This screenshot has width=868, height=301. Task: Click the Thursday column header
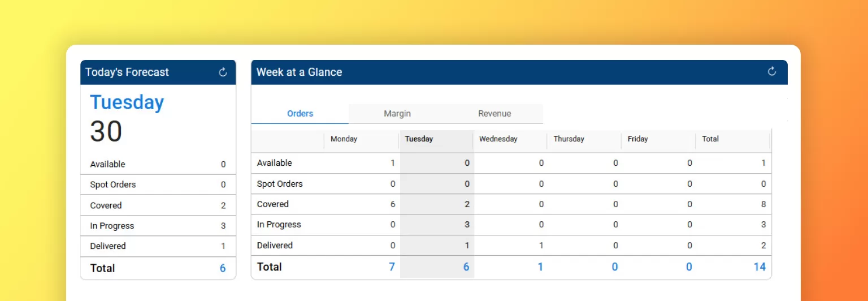point(568,139)
